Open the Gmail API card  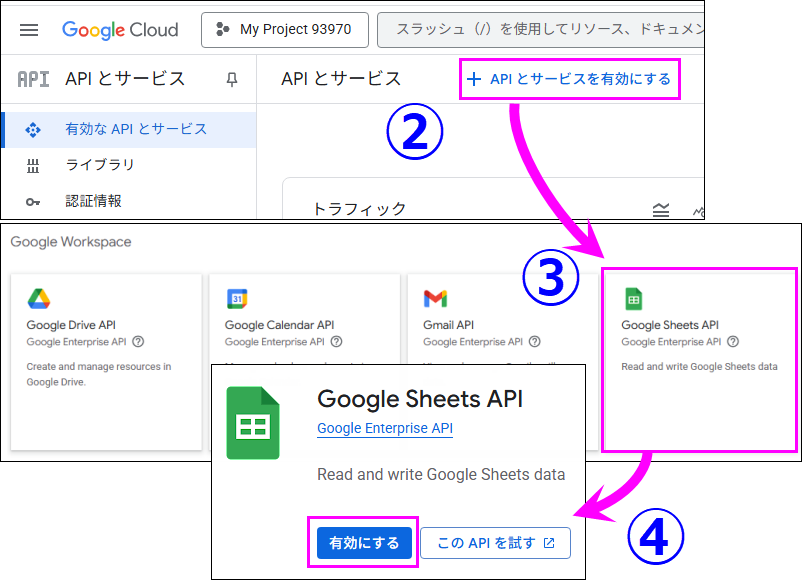tap(503, 319)
